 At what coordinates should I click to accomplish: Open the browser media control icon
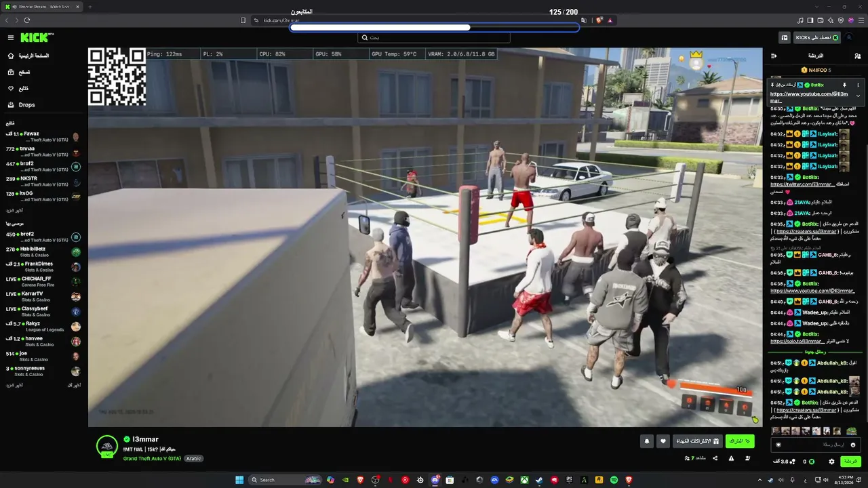[x=800, y=20]
